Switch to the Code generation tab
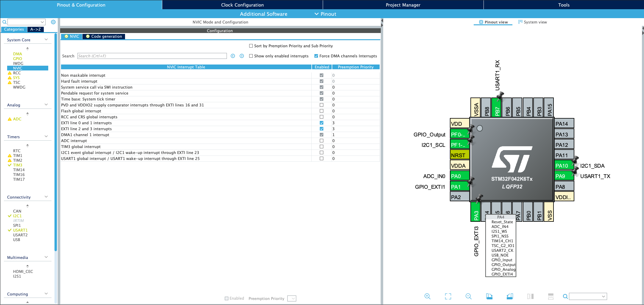This screenshot has width=644, height=305. coord(104,36)
